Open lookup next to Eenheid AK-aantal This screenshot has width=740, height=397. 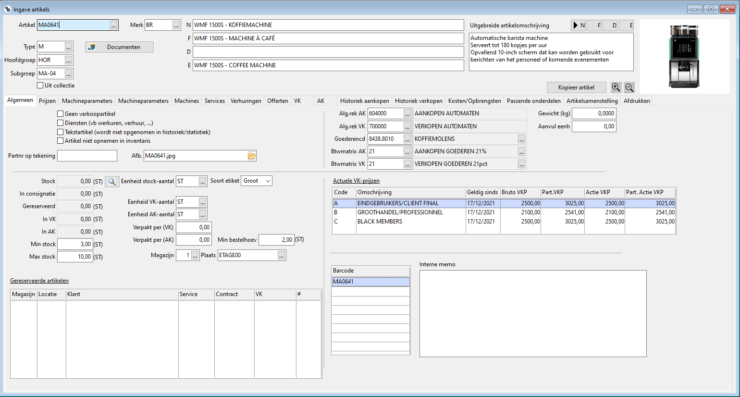click(x=202, y=215)
